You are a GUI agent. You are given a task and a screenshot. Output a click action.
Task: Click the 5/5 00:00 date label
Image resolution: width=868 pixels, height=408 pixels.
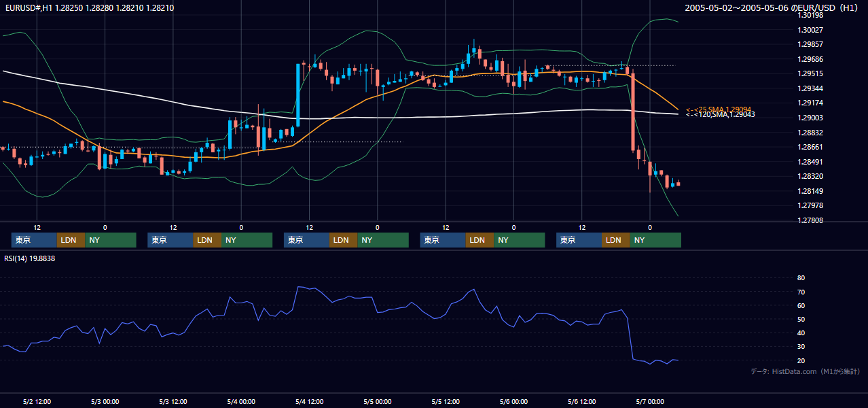click(x=378, y=402)
